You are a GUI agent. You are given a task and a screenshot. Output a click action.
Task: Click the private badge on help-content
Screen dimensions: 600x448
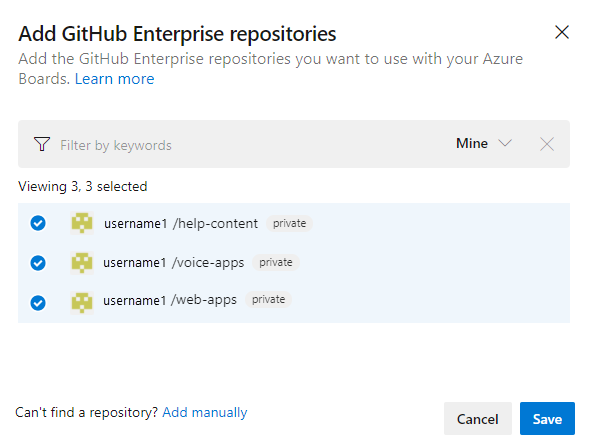point(290,224)
